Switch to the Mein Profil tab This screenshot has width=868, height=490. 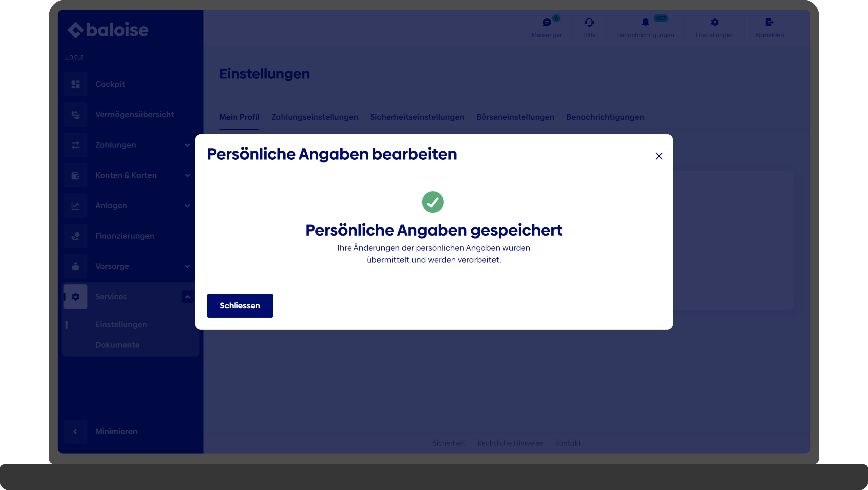point(239,117)
